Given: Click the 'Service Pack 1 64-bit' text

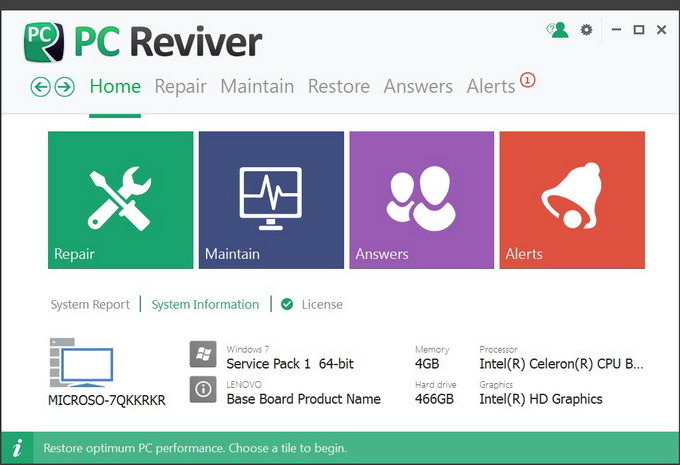Looking at the screenshot, I should click(x=290, y=363).
